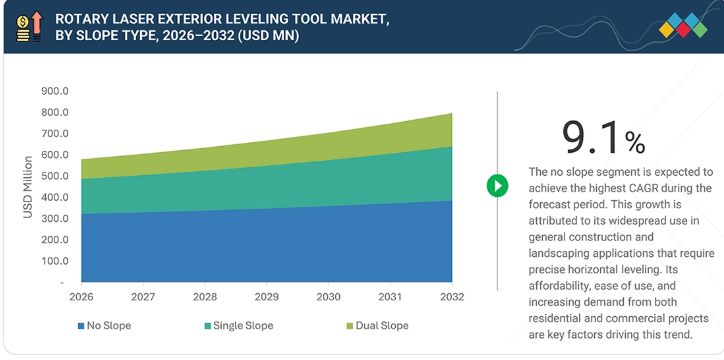Click the blue No Slope legend swatch
724x360 pixels.
point(81,326)
